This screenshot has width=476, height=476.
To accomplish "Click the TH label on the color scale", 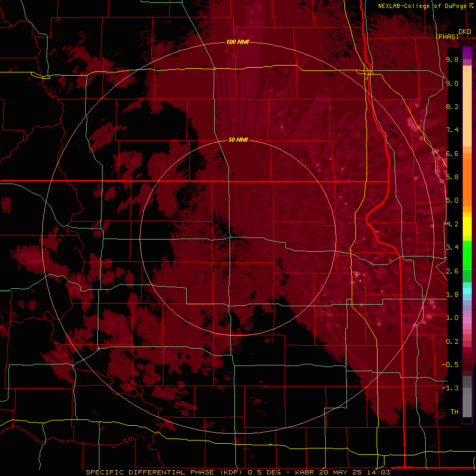I will [x=454, y=412].
